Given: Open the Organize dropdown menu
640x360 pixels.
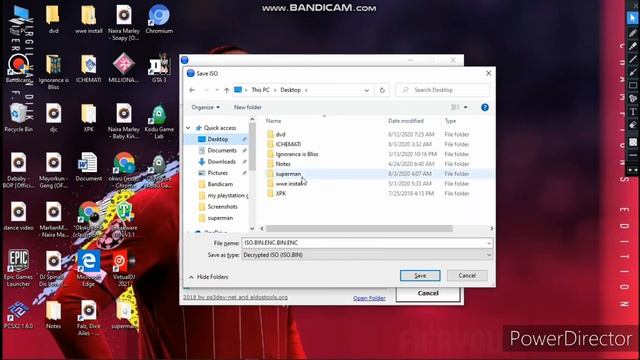Looking at the screenshot, I should [x=205, y=107].
